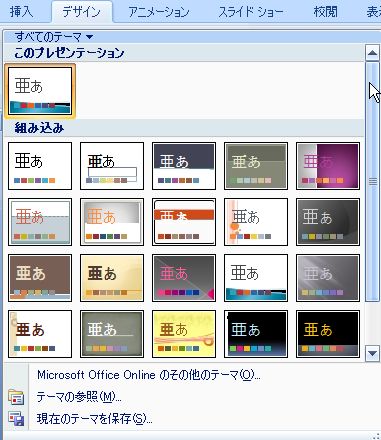Apply the tan beige theme
This screenshot has height=440, width=381.
pos(112,278)
